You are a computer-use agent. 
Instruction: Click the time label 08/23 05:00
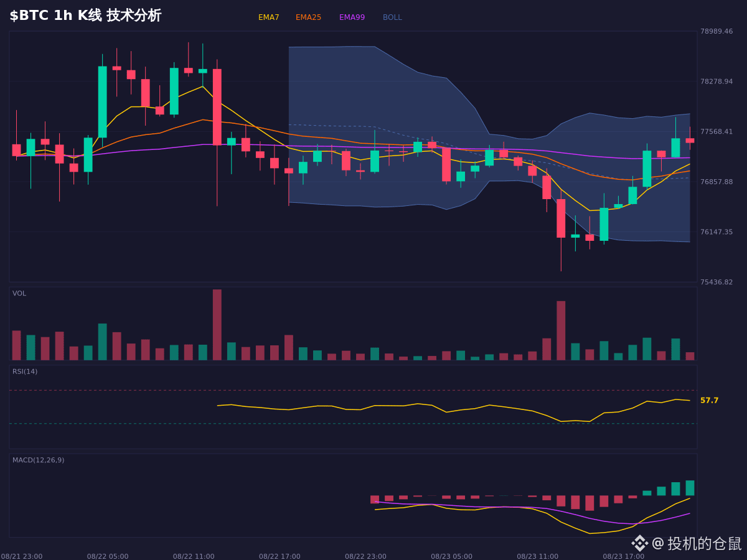pos(451,556)
